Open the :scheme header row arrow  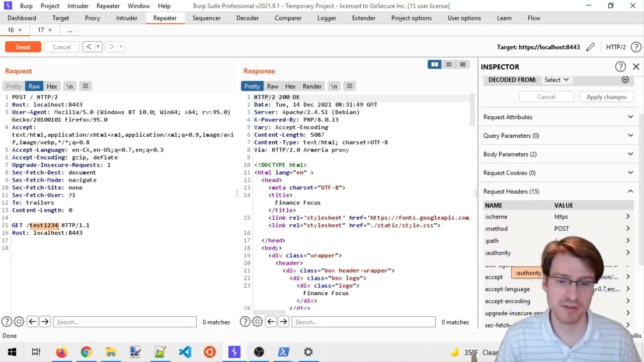tap(628, 217)
